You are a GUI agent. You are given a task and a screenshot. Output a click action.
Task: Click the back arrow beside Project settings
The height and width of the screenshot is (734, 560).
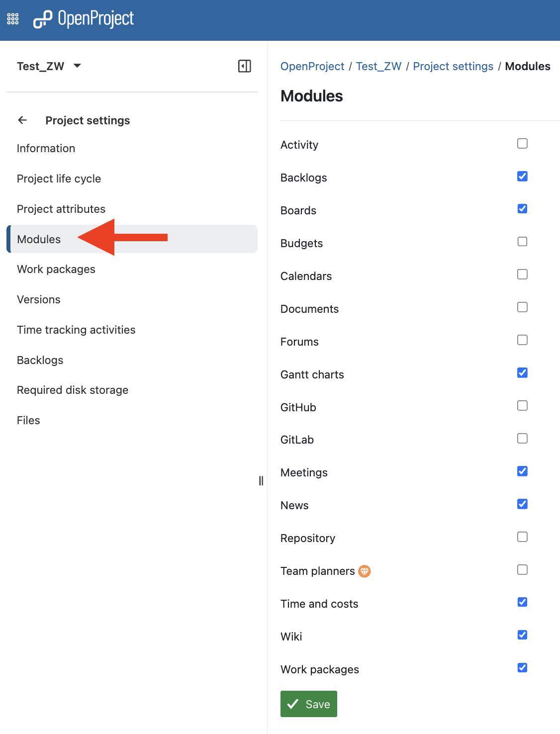coord(22,120)
